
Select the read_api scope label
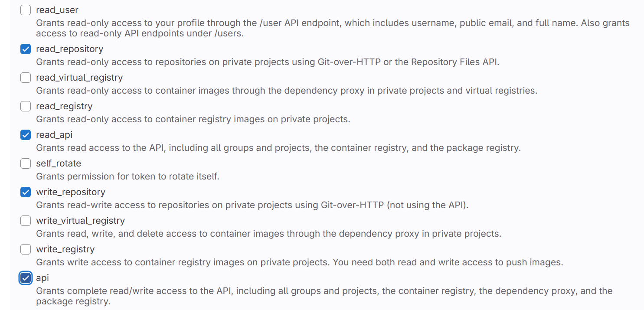(54, 135)
